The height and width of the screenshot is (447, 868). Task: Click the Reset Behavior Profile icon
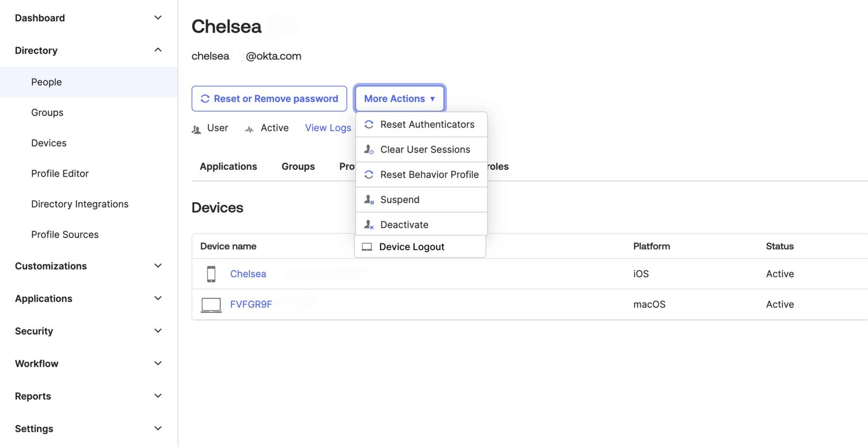coord(369,175)
